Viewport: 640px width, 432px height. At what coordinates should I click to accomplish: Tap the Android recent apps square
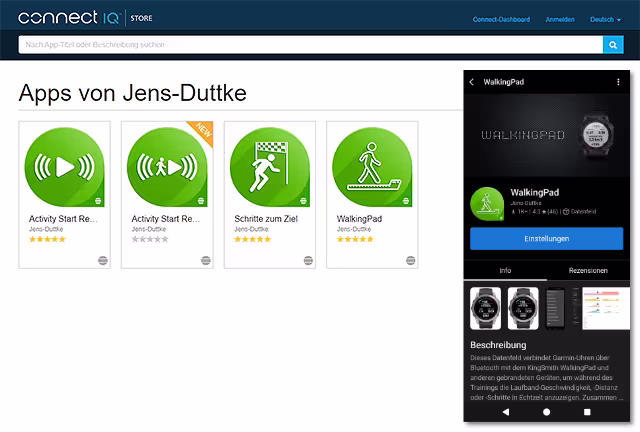click(x=587, y=411)
